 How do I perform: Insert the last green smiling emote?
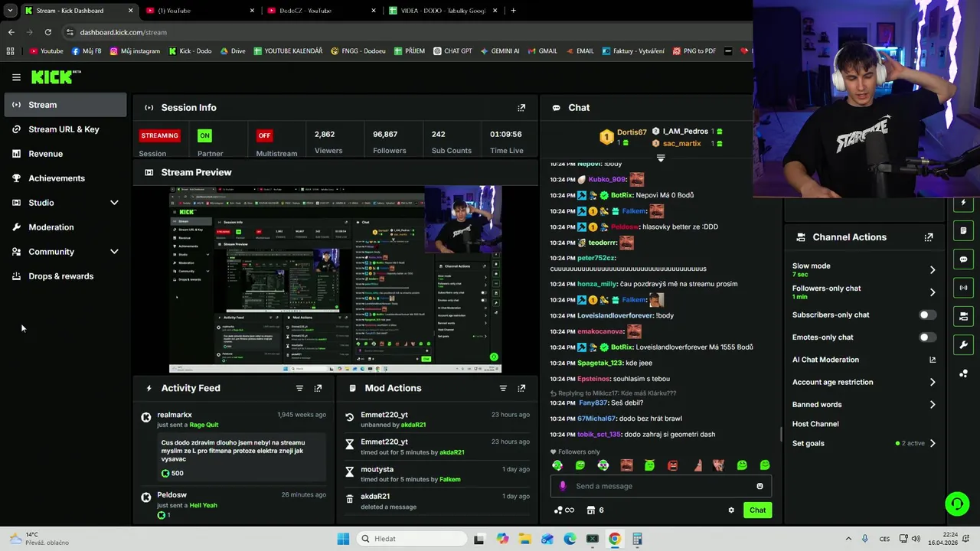(764, 465)
